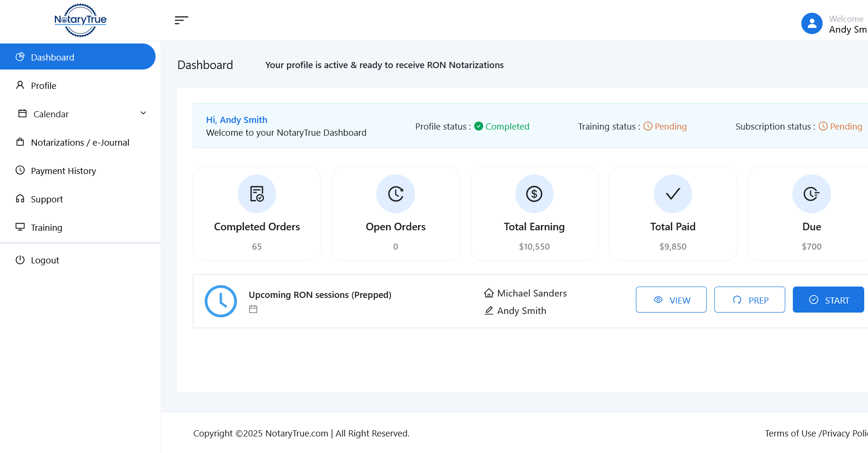This screenshot has width=868, height=453.
Task: Click the Notarizations e-Journal briefcase icon
Action: (x=20, y=142)
